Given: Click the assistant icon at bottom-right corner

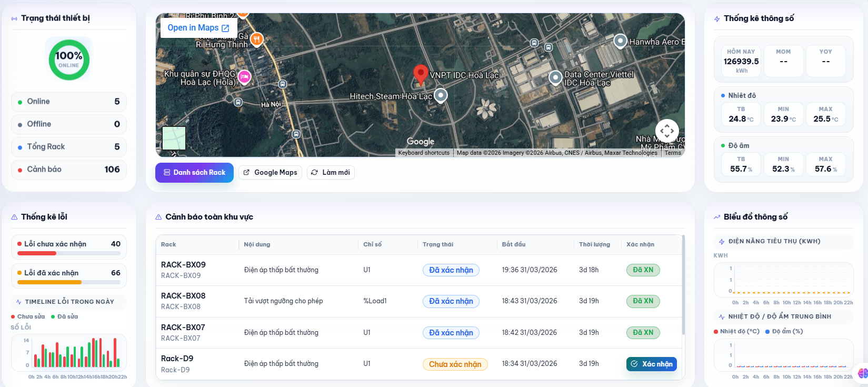Looking at the screenshot, I should coord(862,373).
